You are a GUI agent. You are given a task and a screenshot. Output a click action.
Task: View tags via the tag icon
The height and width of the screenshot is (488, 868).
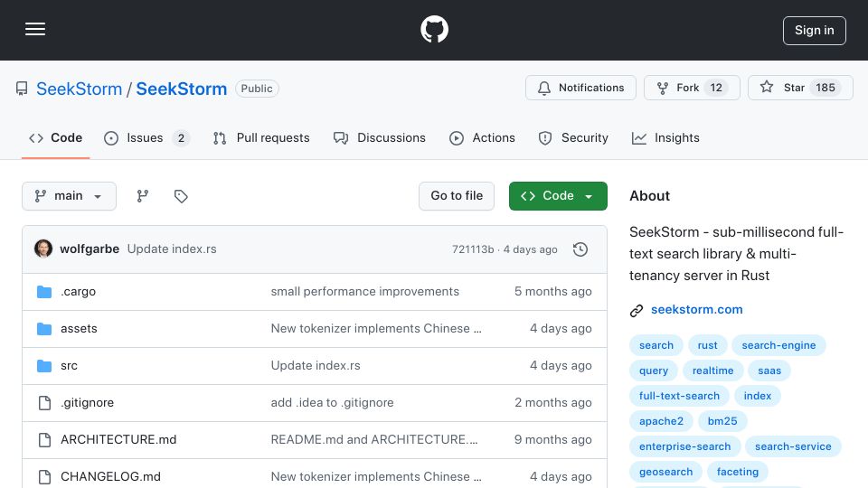click(x=181, y=196)
